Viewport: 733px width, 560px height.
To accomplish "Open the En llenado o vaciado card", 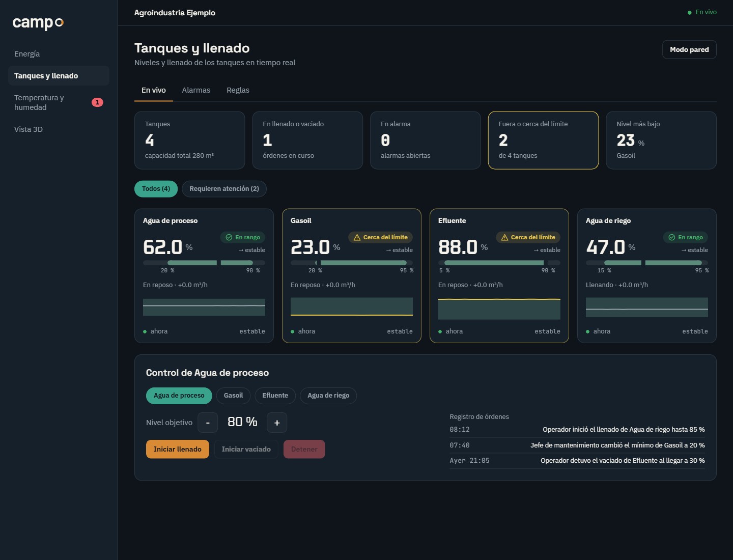I will [x=307, y=141].
